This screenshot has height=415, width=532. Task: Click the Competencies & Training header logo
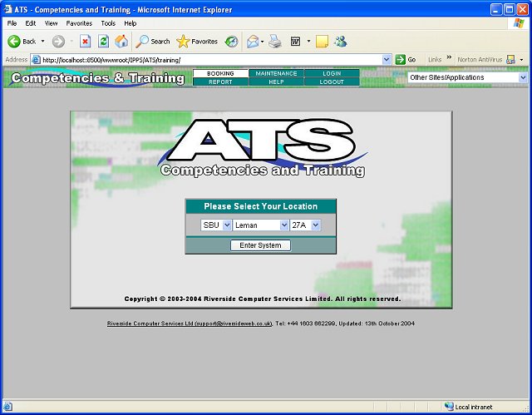(98, 78)
